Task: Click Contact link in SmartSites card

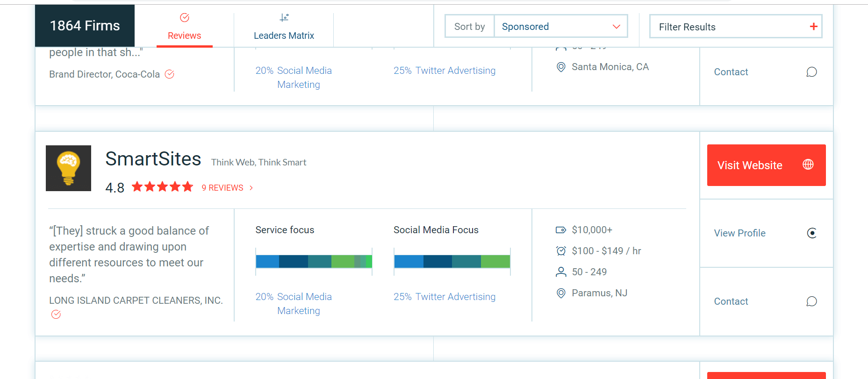Action: [731, 301]
